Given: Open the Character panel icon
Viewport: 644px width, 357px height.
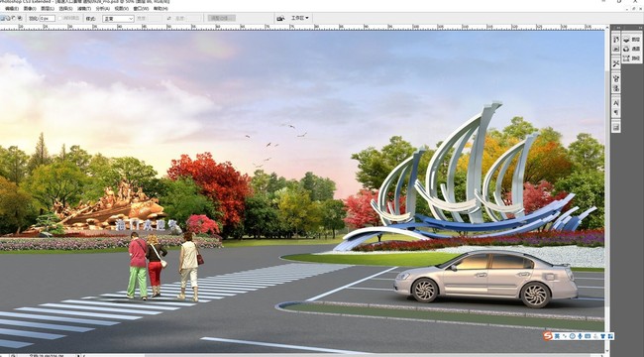Looking at the screenshot, I should pos(616,103).
